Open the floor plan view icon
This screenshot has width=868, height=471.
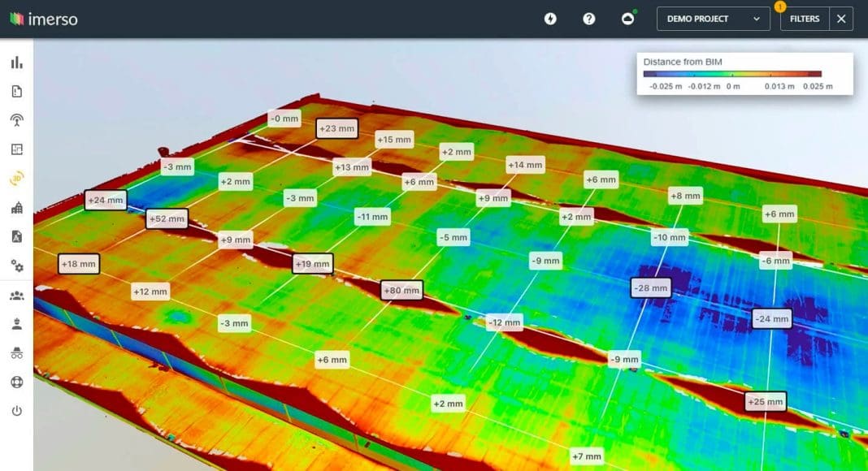click(x=16, y=149)
